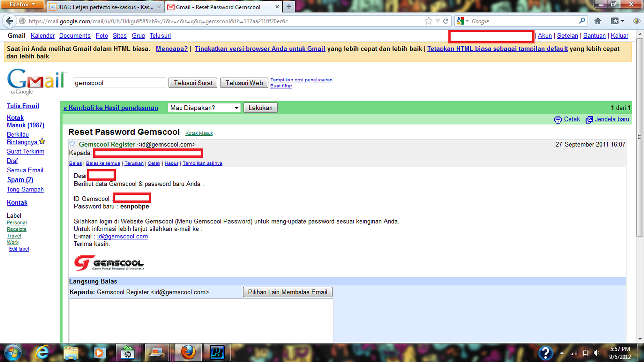
Task: Bookmark this page with the star icon
Action: [x=428, y=21]
